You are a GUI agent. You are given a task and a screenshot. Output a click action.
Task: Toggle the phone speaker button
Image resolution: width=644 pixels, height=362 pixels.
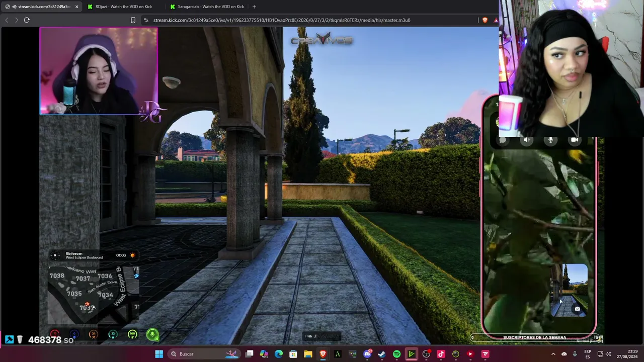click(526, 140)
